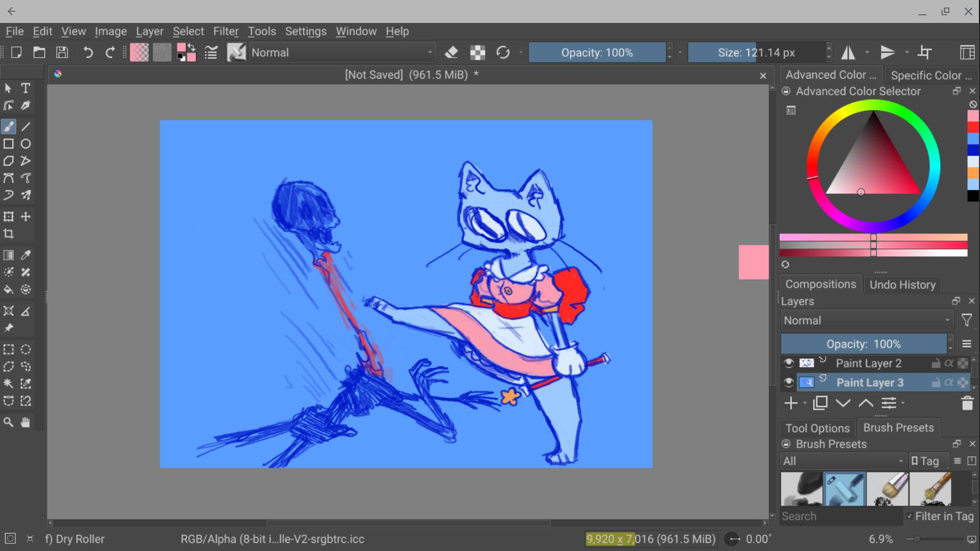Move layer down with chevron button
This screenshot has height=551, width=980.
pos(843,403)
